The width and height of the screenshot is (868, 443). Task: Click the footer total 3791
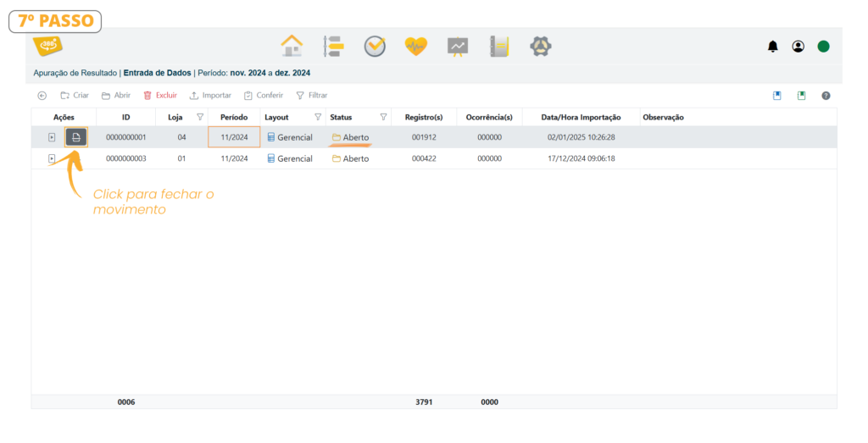(424, 402)
